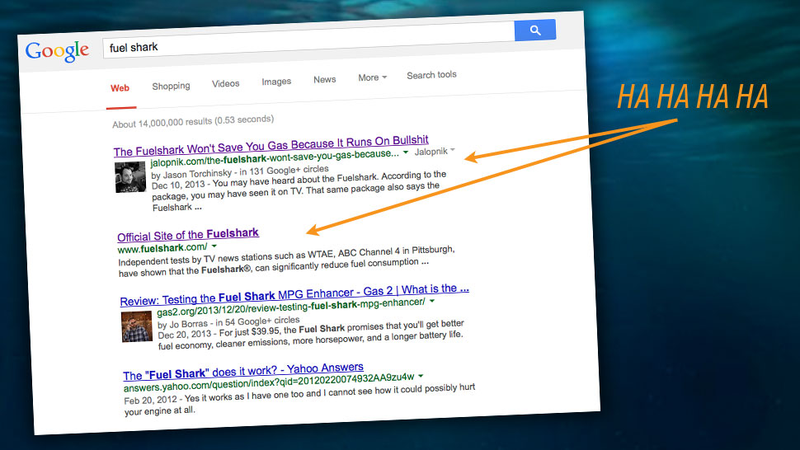Open the News results tab
Image resolution: width=800 pixels, height=450 pixels.
[x=324, y=79]
